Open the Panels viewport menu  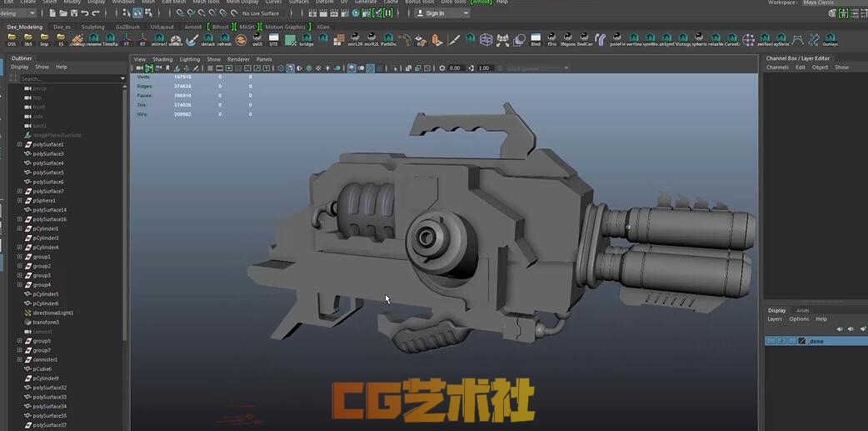coord(264,58)
